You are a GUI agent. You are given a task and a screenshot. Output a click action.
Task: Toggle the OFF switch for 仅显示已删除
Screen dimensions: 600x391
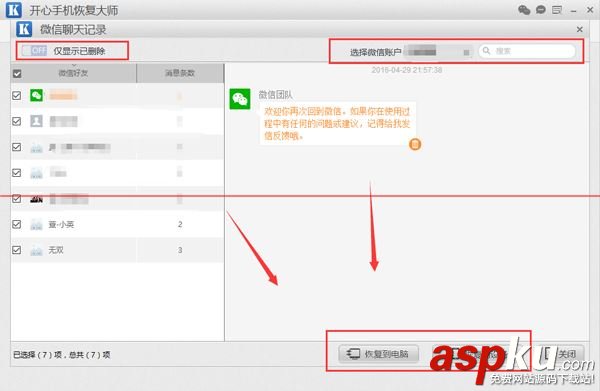click(34, 51)
